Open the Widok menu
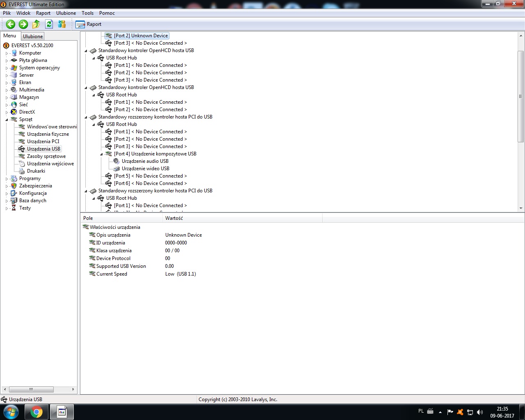The height and width of the screenshot is (420, 525). click(23, 13)
